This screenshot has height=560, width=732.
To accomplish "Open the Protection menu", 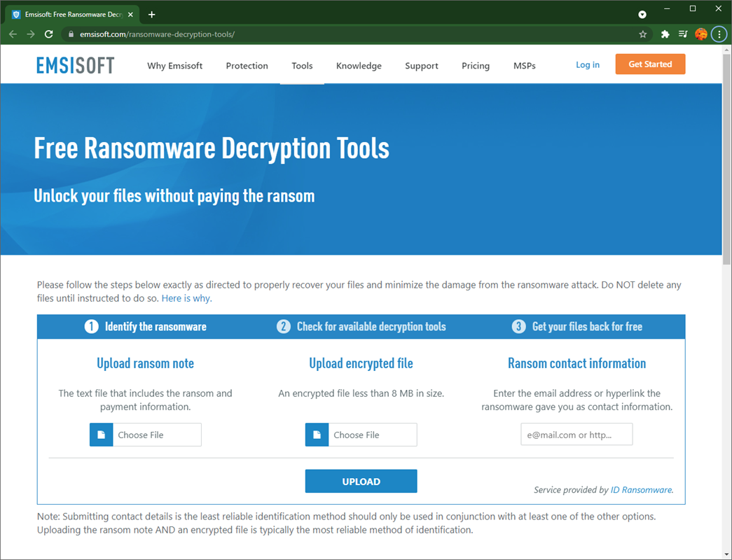I will pyautogui.click(x=247, y=66).
